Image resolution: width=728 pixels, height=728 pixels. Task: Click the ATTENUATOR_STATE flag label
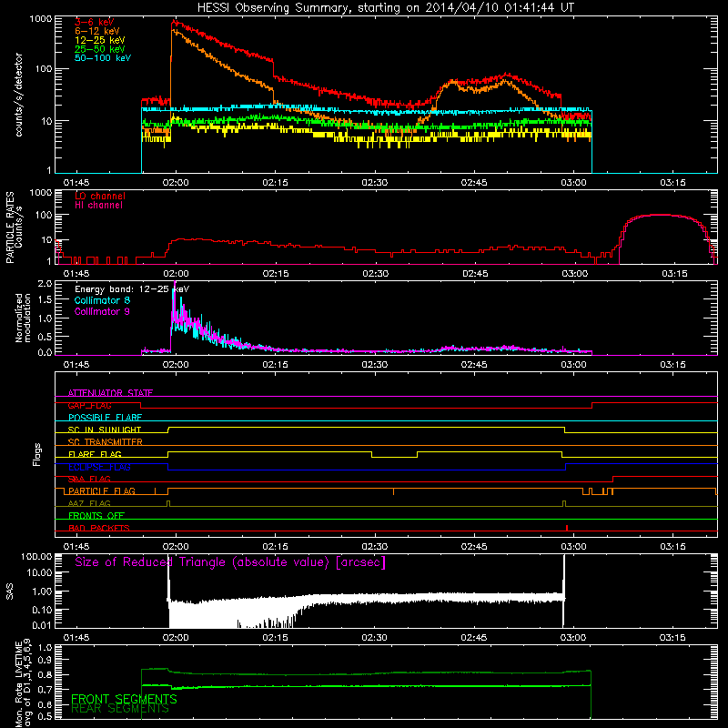point(110,393)
